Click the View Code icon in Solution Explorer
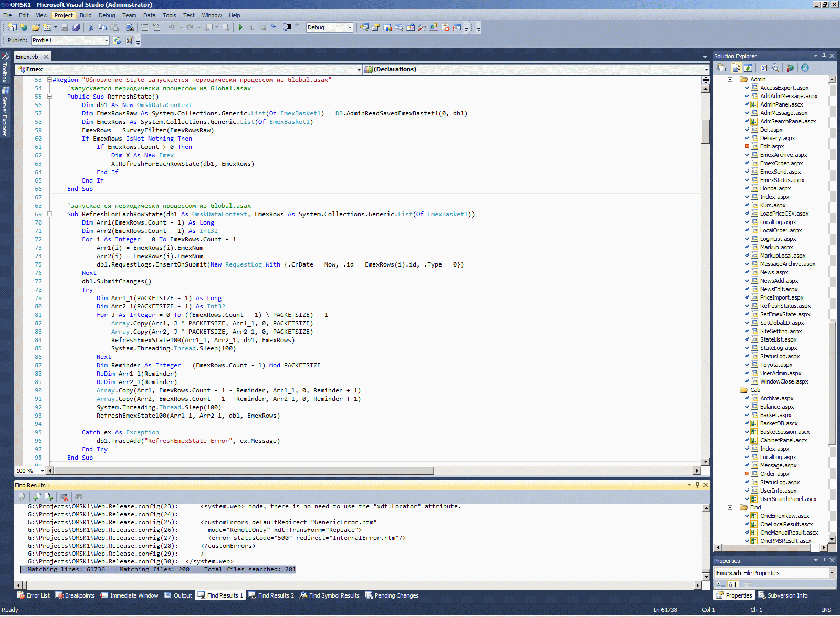This screenshot has height=617, width=840. [x=763, y=68]
